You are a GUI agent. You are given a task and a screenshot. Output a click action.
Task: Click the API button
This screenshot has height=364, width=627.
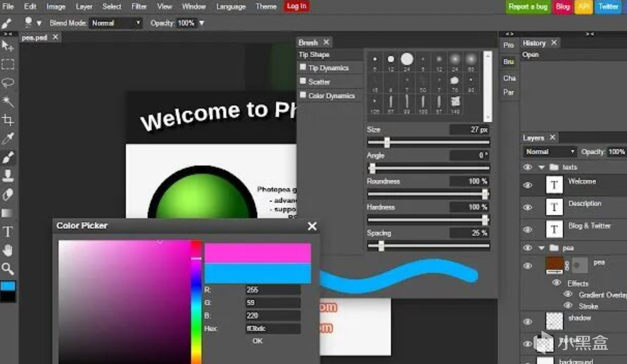[584, 7]
